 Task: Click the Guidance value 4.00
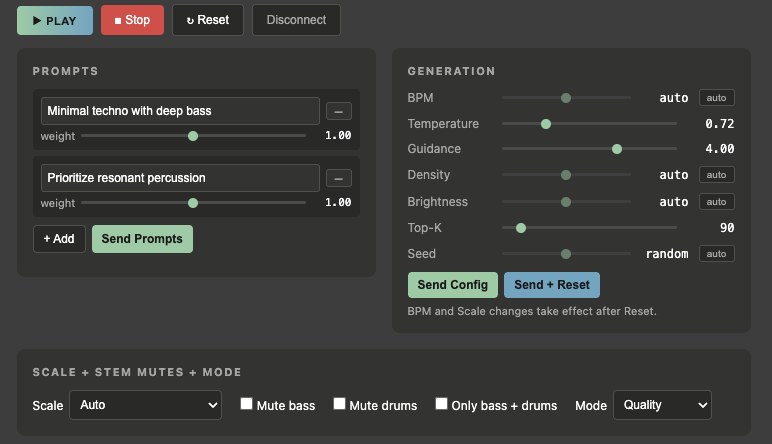coord(719,149)
